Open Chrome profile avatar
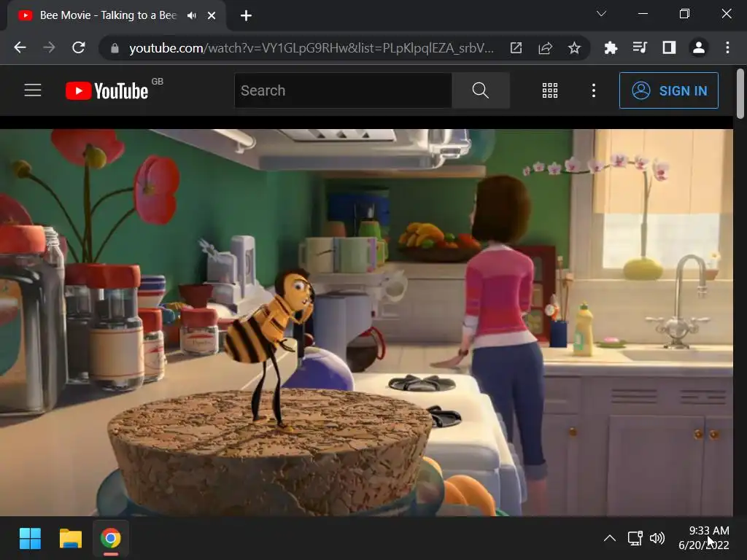The height and width of the screenshot is (560, 747). pyautogui.click(x=698, y=47)
